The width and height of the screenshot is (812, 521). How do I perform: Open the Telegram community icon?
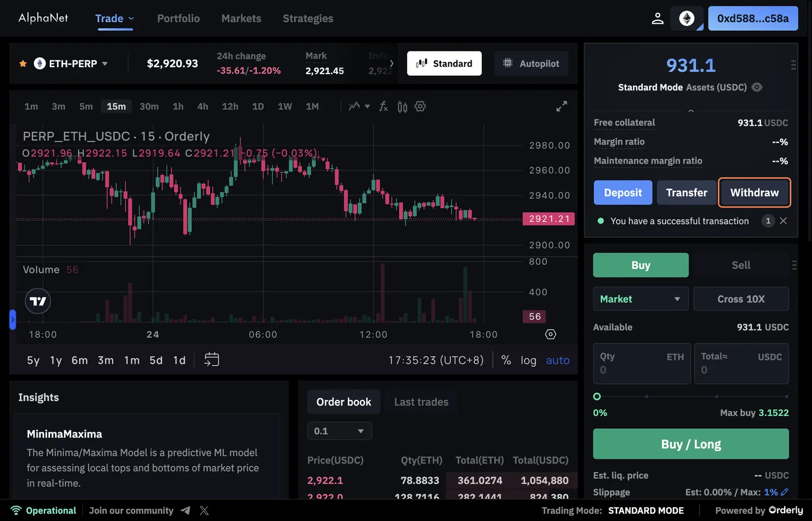tap(186, 511)
